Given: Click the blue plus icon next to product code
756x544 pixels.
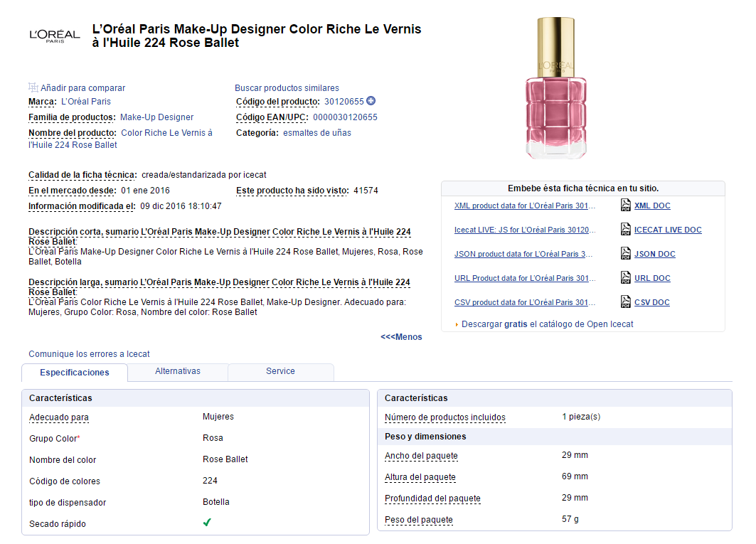Looking at the screenshot, I should click(371, 101).
